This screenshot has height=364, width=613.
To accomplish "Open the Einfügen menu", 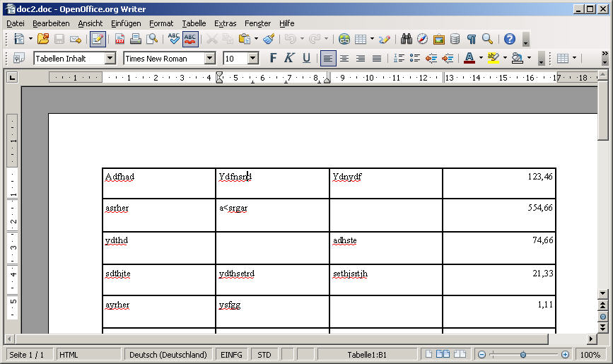I will pyautogui.click(x=126, y=23).
